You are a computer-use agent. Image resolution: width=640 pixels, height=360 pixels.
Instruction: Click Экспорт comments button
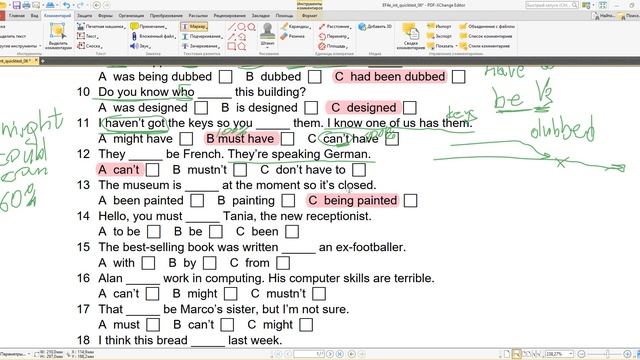(x=440, y=36)
